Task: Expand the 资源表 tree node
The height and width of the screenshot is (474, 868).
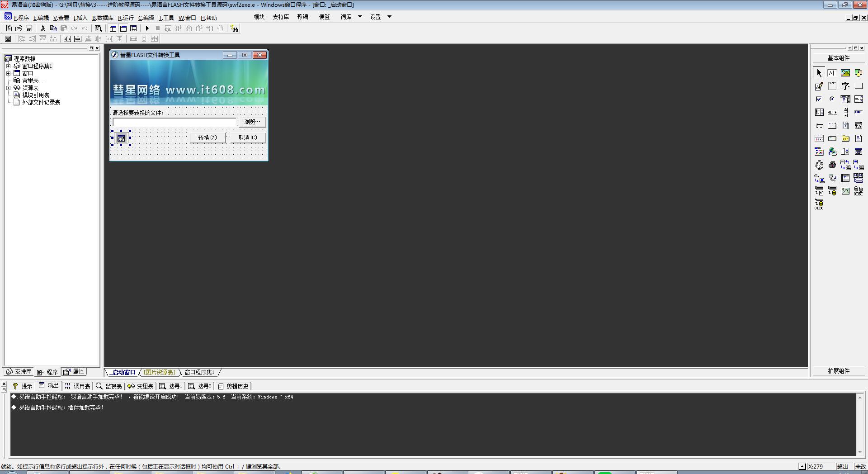Action: point(8,88)
